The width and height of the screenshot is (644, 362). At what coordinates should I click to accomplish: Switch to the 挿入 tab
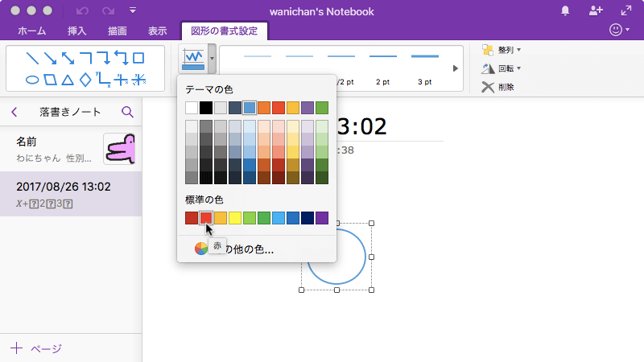(x=78, y=31)
